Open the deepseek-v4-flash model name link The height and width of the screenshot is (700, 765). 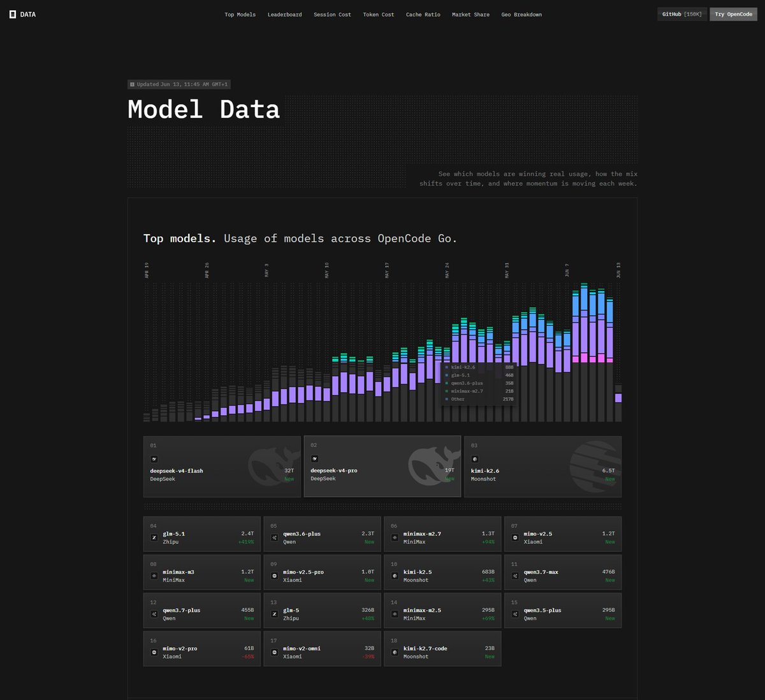click(x=177, y=470)
